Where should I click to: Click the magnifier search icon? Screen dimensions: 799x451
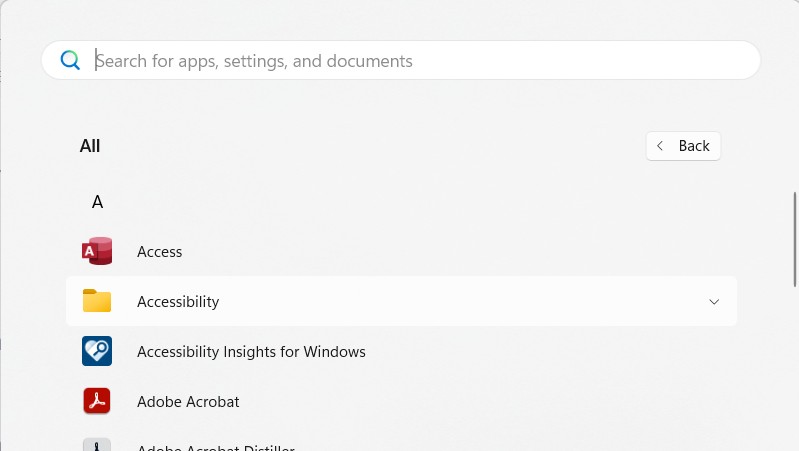point(70,60)
